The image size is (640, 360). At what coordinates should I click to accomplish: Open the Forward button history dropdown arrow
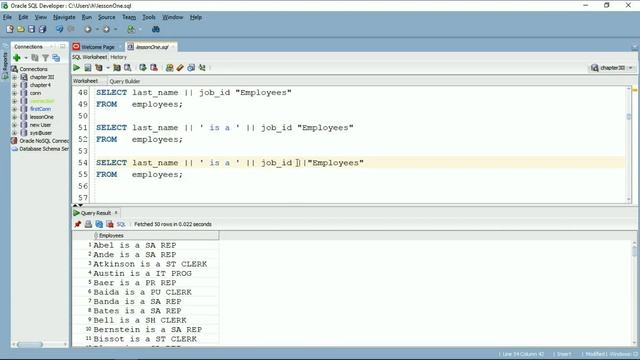click(116, 29)
